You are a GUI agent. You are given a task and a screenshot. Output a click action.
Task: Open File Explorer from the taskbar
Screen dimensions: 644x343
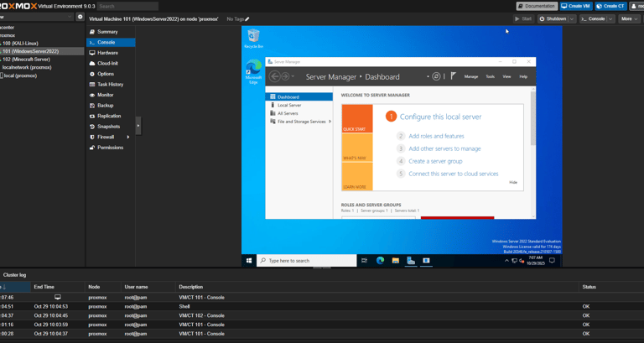(x=396, y=261)
